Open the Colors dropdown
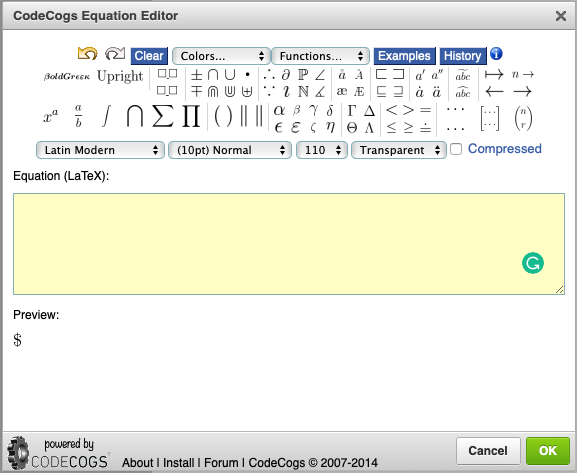 222,56
